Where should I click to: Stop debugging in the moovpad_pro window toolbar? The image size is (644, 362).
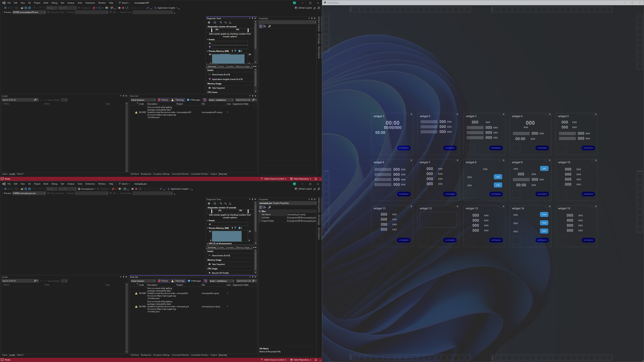click(x=136, y=189)
